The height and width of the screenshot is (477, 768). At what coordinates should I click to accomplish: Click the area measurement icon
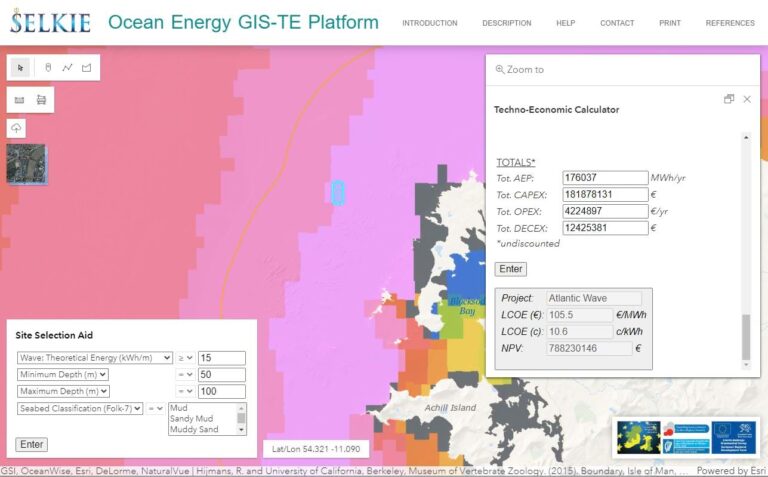click(x=41, y=100)
